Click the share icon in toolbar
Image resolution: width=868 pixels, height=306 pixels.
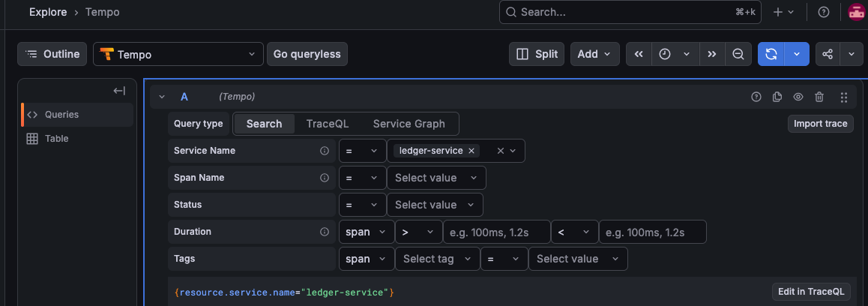pyautogui.click(x=828, y=54)
